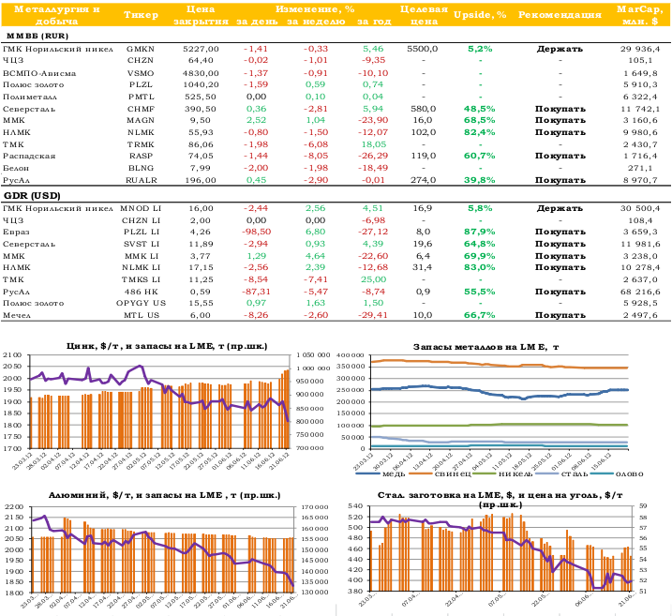The width and height of the screenshot is (672, 616).
Task: Select the MAGN ticker cell
Action: coord(141,120)
